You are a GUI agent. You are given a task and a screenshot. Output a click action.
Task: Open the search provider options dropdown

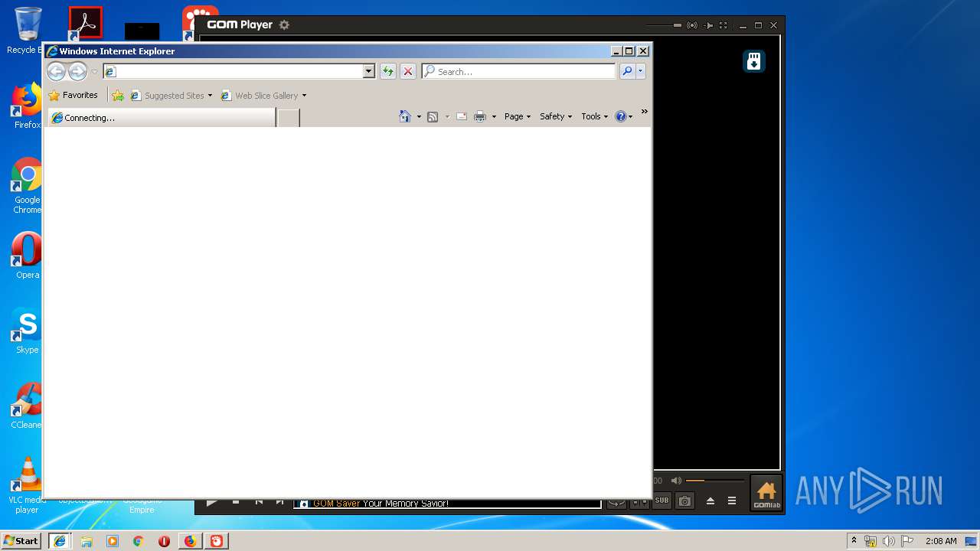pos(641,71)
